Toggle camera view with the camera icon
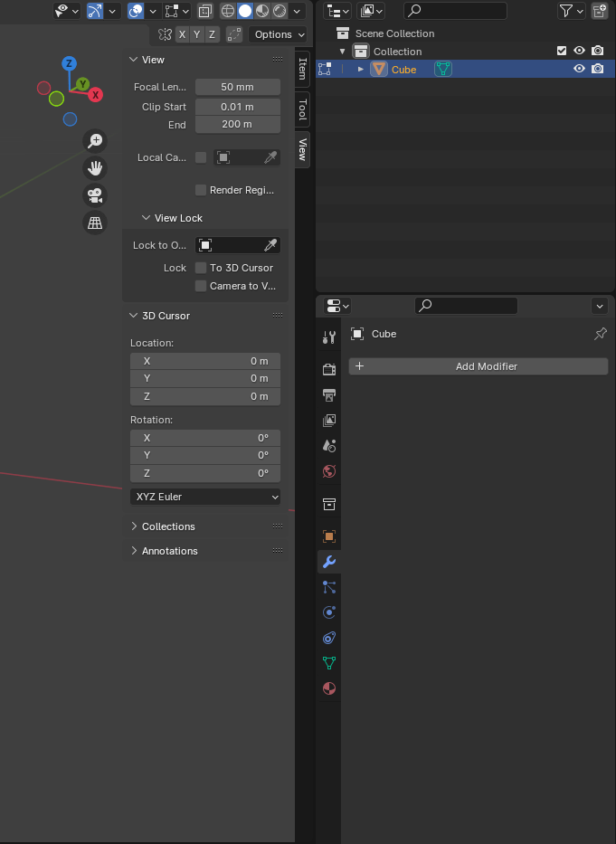The width and height of the screenshot is (616, 844). [x=95, y=194]
